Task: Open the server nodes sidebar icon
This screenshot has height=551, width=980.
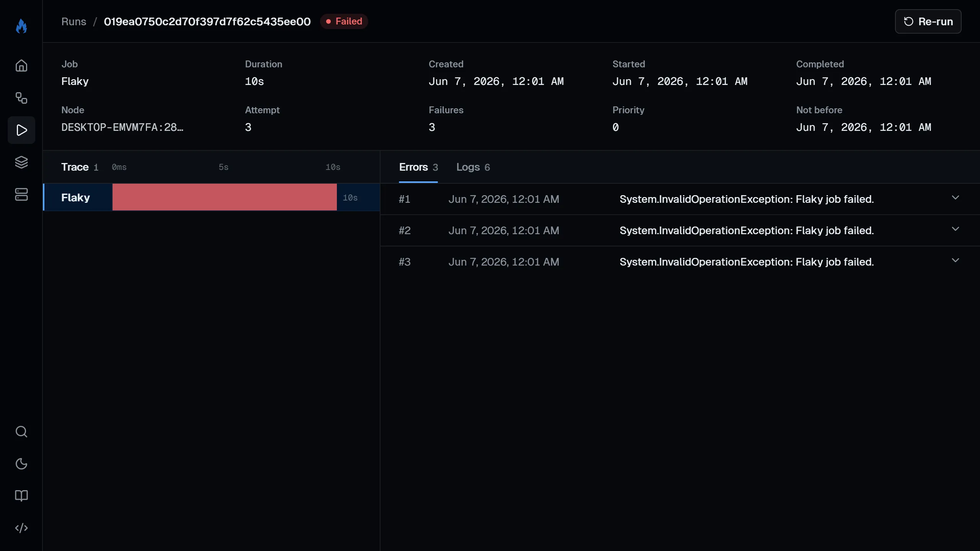Action: [21, 194]
